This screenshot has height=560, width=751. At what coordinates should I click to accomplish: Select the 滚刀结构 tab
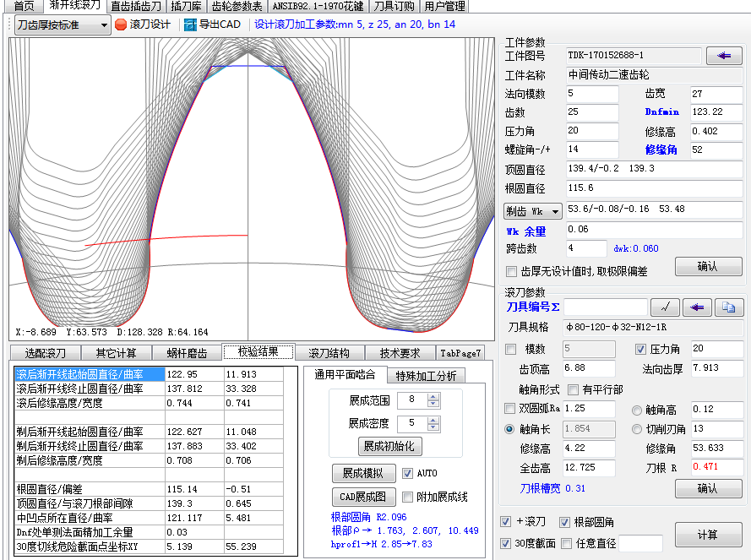(x=329, y=353)
